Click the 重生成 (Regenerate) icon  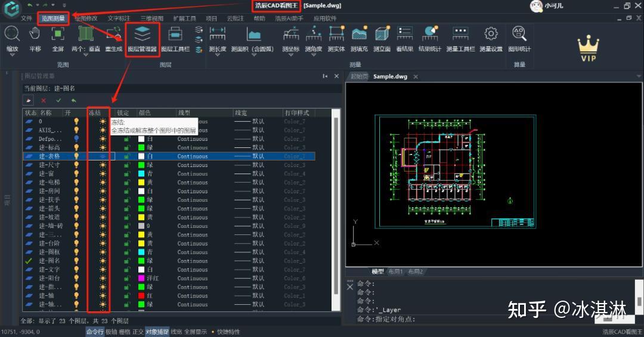[x=114, y=33]
